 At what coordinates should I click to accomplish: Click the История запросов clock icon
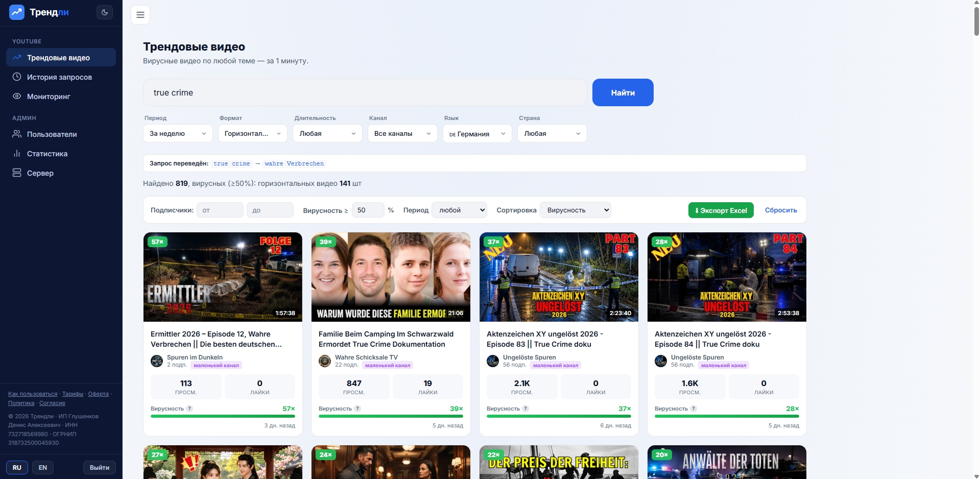(17, 77)
